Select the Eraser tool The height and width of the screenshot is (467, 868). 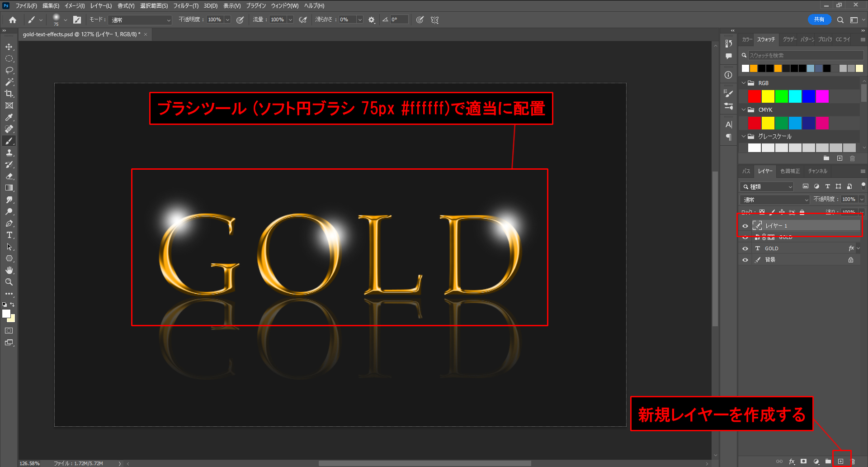point(9,176)
